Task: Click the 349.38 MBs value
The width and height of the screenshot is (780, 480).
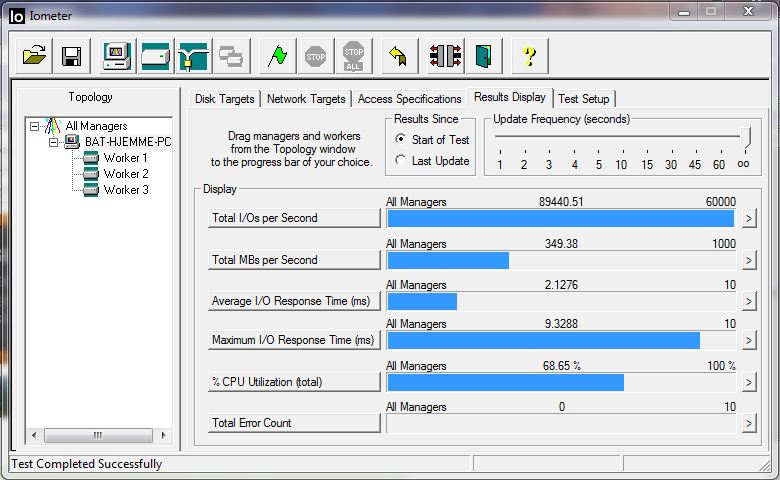Action: (x=561, y=244)
